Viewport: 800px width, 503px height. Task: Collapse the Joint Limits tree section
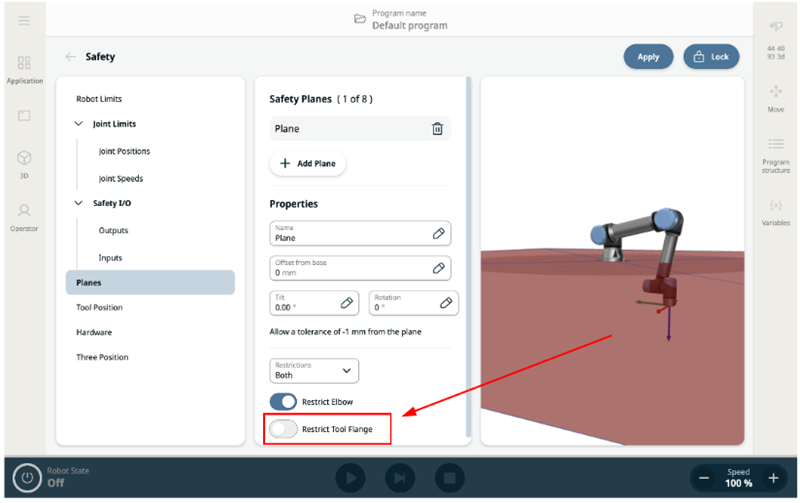point(79,124)
